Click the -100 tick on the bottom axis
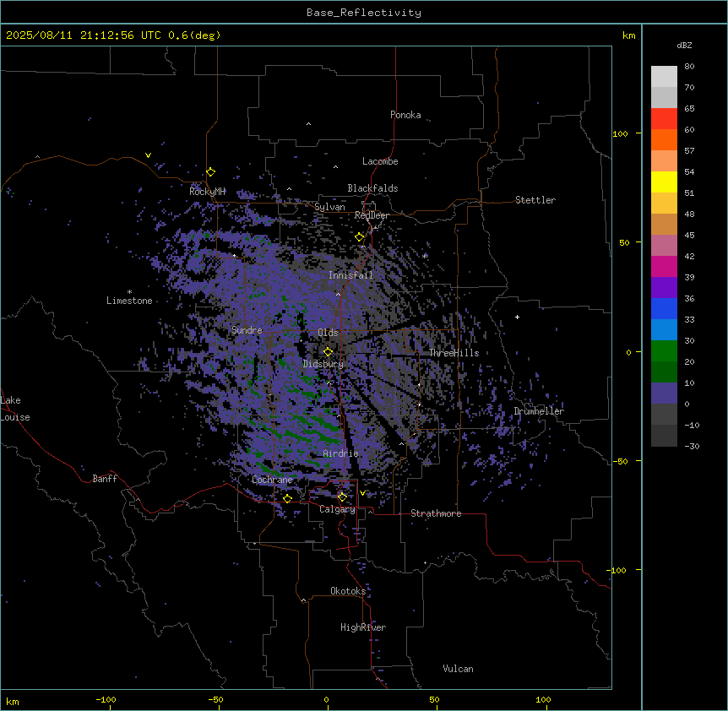The image size is (728, 711). coord(106,699)
